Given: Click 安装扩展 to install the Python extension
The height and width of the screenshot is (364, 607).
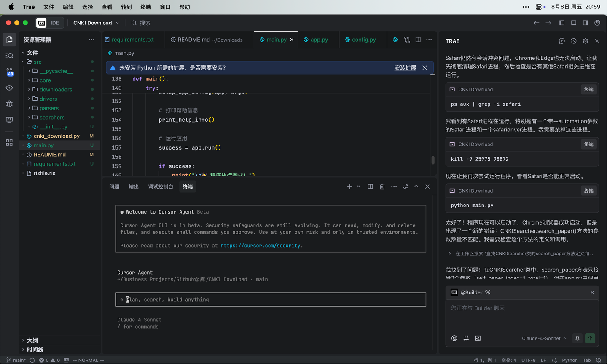Looking at the screenshot, I should 405,67.
